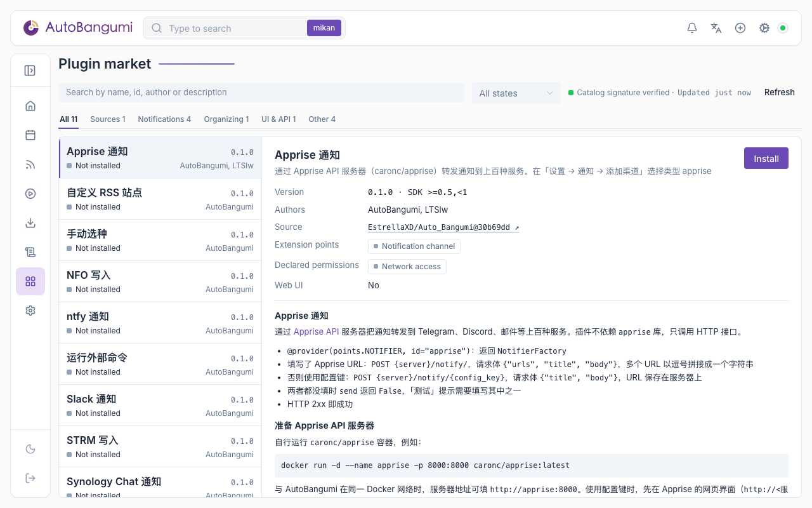Select the STRM 写入 plugin
The width and height of the screenshot is (812, 508).
click(x=160, y=446)
